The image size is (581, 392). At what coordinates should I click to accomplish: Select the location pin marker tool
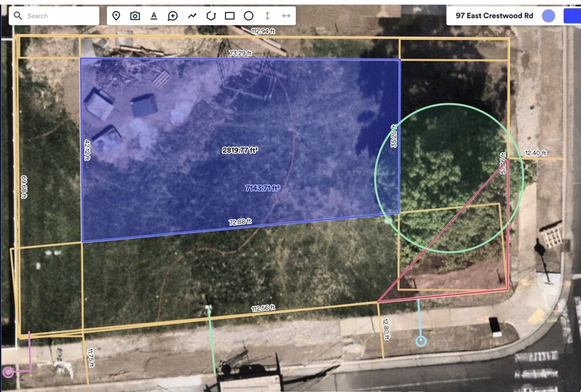(x=116, y=16)
